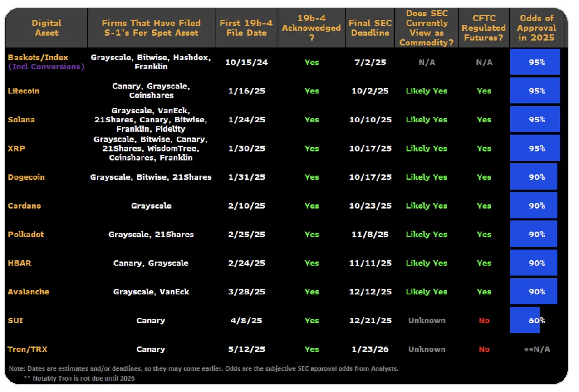
Task: Click the Dogecoin asset name
Action: [26, 177]
